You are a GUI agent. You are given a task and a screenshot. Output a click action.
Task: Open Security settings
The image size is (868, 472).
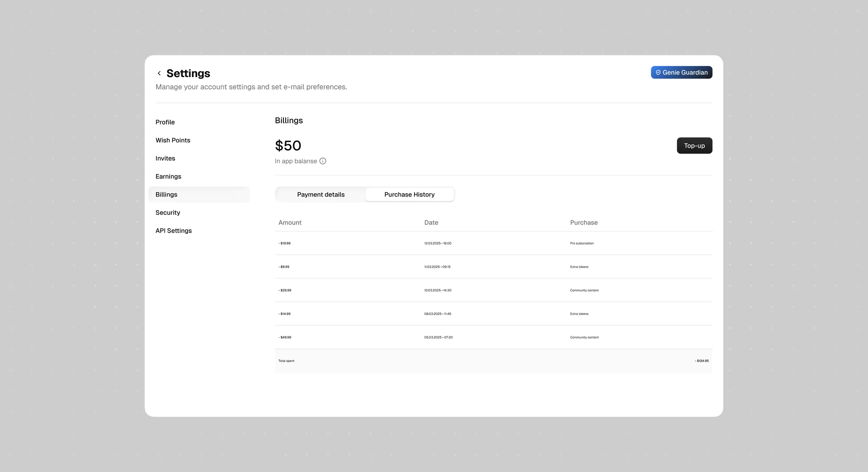click(x=168, y=213)
